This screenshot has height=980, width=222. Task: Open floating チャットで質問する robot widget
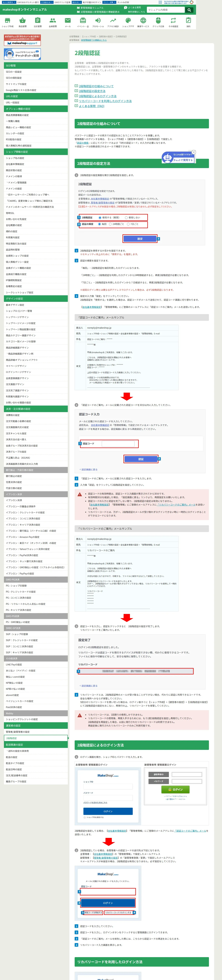pyautogui.click(x=178, y=157)
